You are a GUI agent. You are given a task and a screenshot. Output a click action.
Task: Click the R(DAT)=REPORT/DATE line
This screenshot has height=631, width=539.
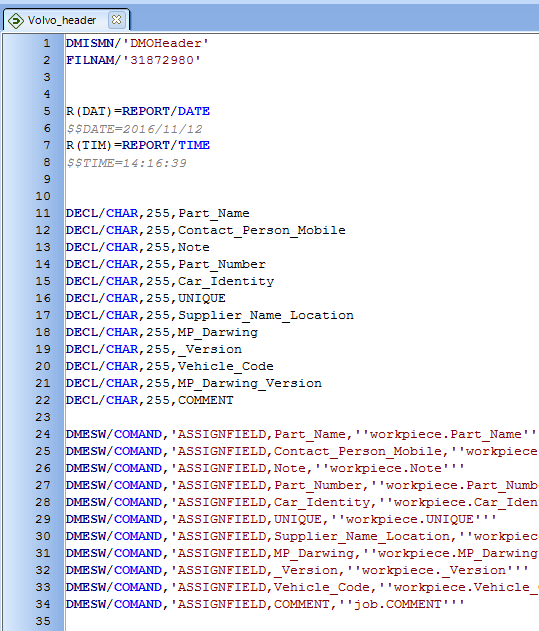point(138,111)
